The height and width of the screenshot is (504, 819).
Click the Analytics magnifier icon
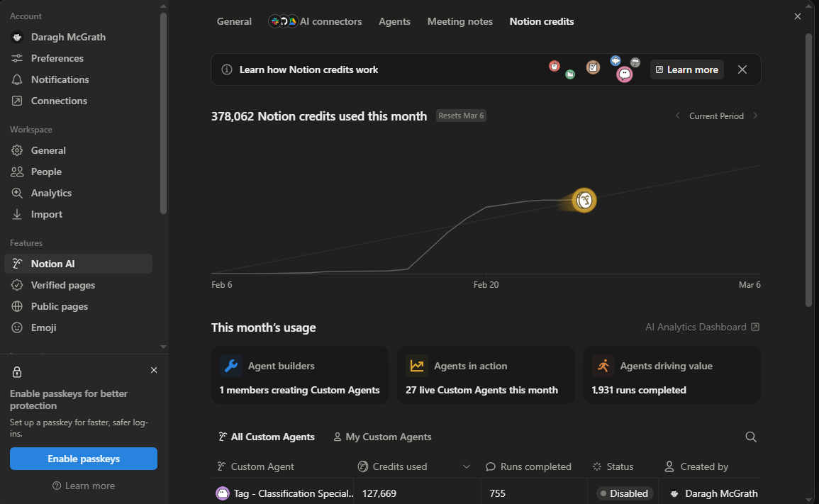point(17,194)
